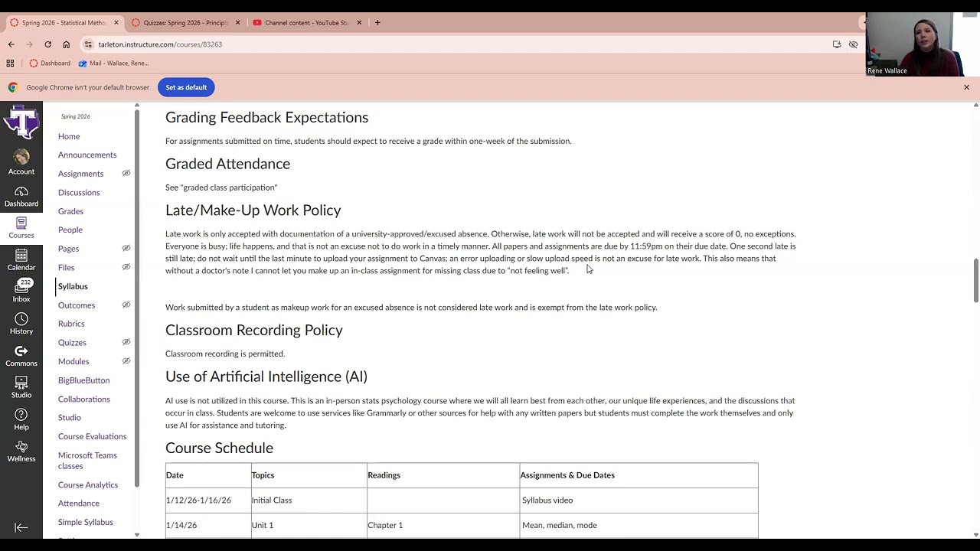The height and width of the screenshot is (551, 980).
Task: Open the Help global nav icon
Action: tap(21, 419)
